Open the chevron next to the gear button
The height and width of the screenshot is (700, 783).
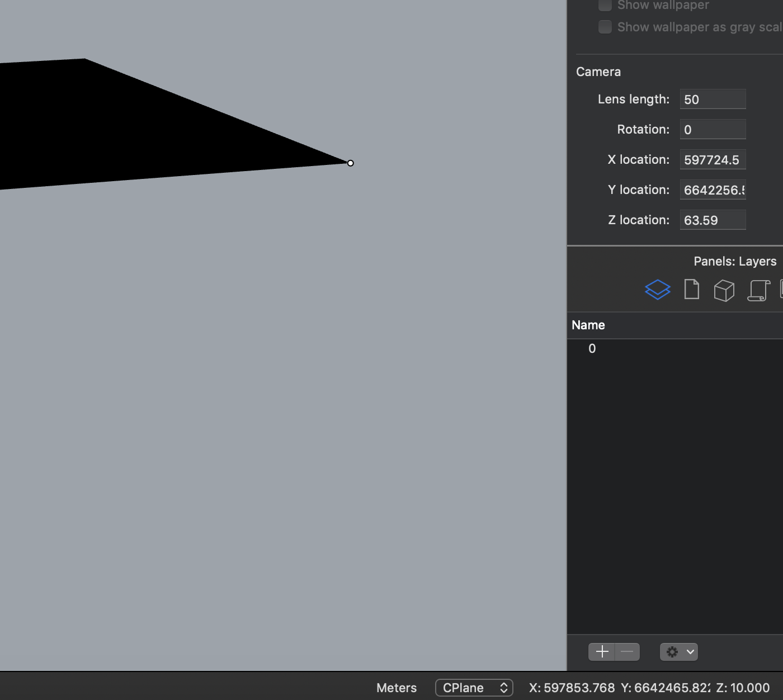pos(688,651)
